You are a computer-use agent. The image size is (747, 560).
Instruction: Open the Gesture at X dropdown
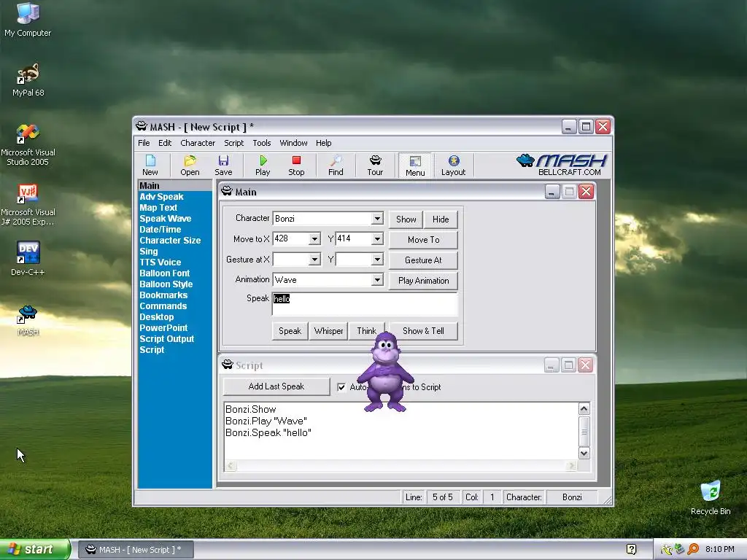(x=314, y=260)
